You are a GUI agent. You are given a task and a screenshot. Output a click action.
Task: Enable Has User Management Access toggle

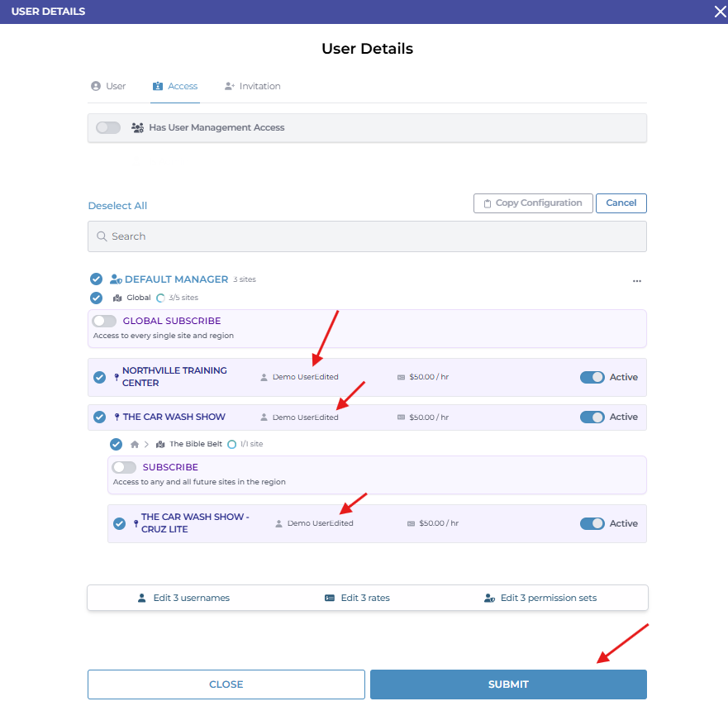[x=108, y=128]
